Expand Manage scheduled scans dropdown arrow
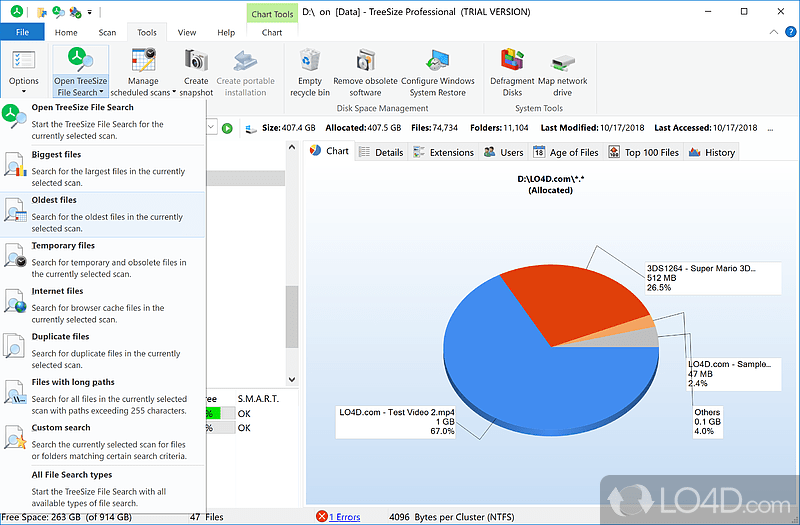This screenshot has width=800, height=525. pos(174,92)
